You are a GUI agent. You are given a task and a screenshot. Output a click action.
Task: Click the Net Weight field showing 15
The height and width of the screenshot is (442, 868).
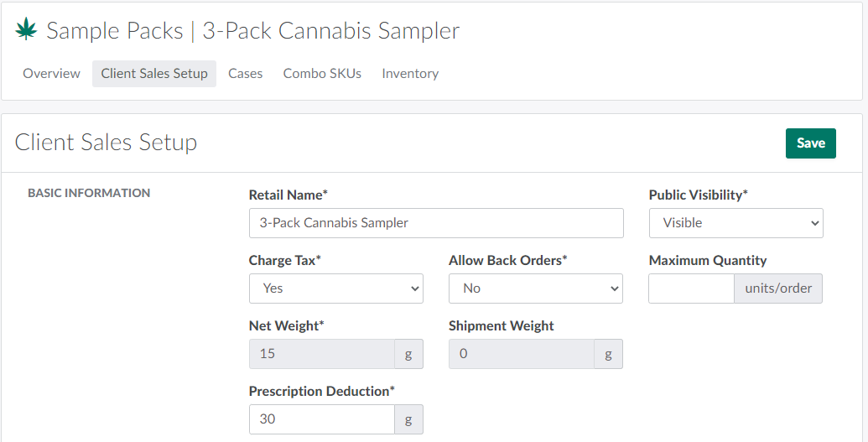322,354
